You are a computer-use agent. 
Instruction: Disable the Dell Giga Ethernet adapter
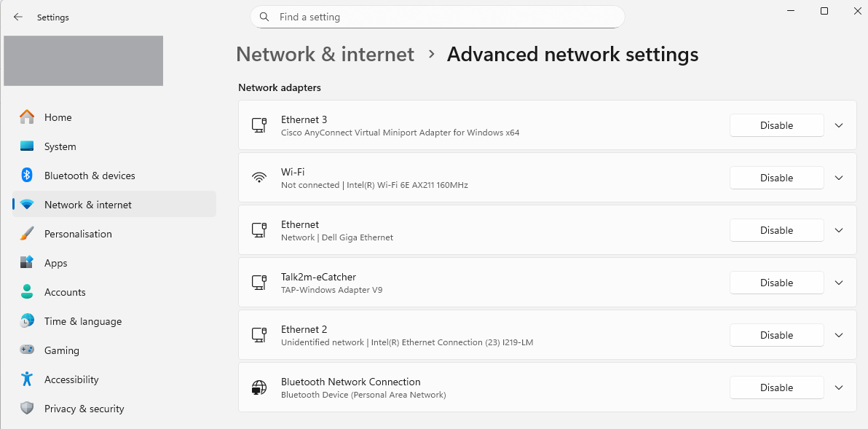[x=776, y=230]
